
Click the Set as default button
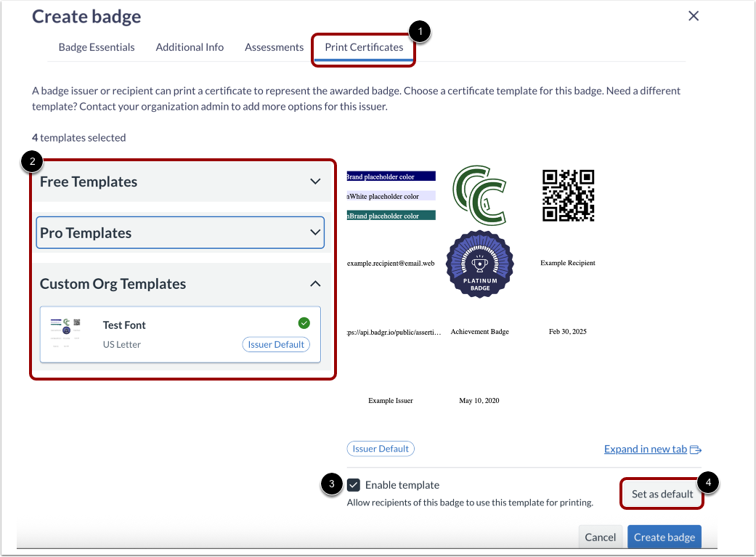(x=662, y=493)
